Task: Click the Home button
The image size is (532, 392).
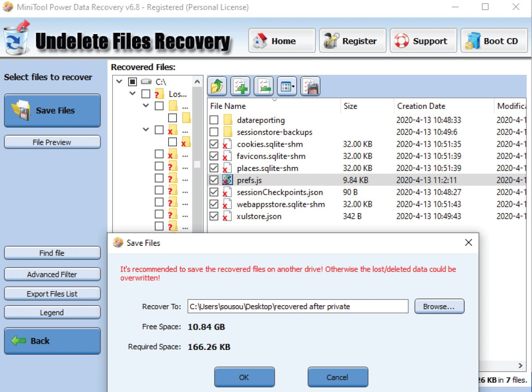Action: click(282, 41)
